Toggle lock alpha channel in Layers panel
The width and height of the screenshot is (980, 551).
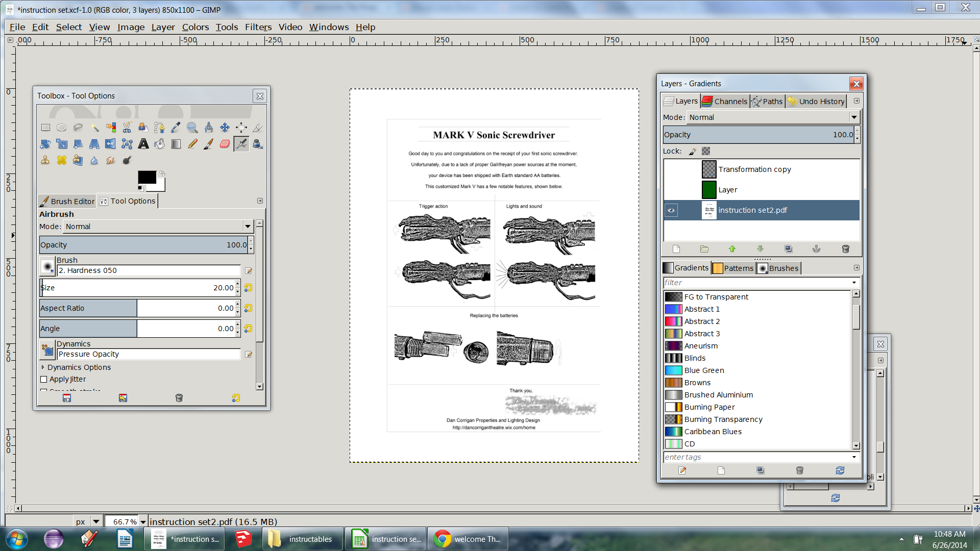point(706,151)
